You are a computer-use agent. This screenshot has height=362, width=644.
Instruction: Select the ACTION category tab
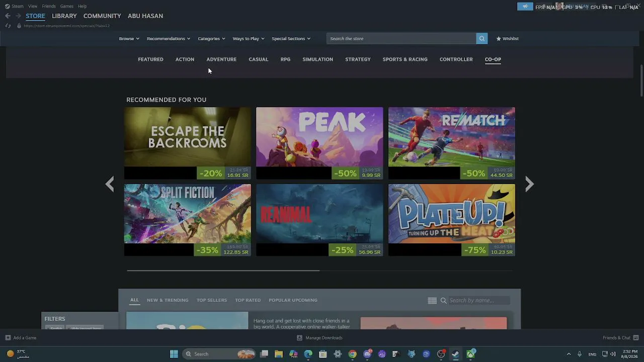tap(185, 59)
